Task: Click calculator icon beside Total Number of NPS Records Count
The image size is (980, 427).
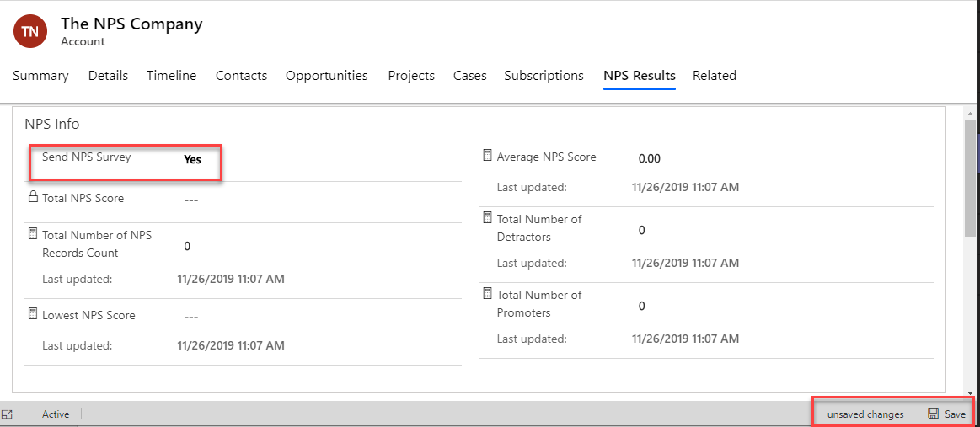Action: [x=33, y=234]
